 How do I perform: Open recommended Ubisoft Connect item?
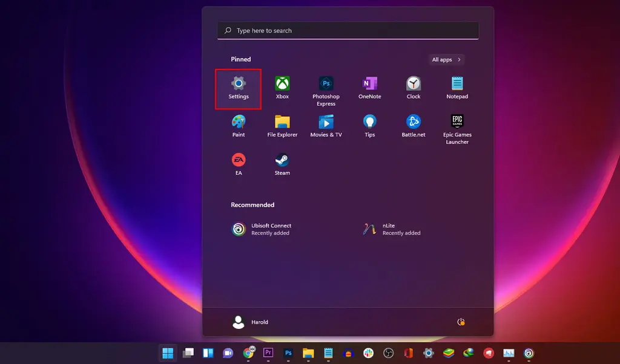pyautogui.click(x=262, y=229)
